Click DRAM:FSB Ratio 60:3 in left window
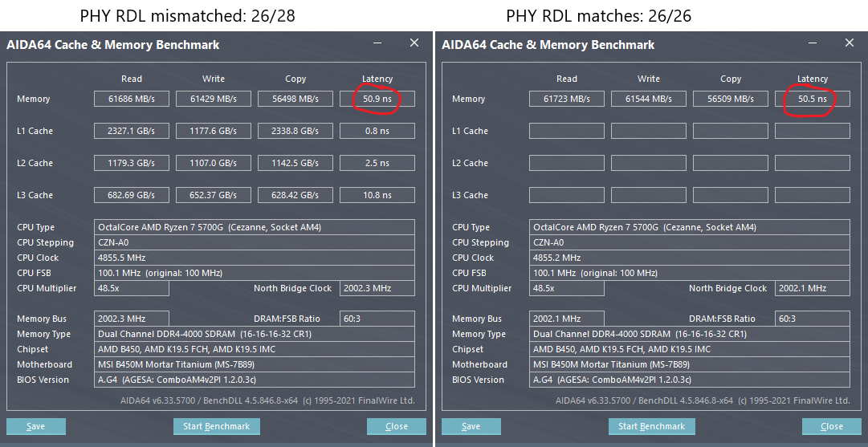Viewport: 868px width, 447px height. (377, 319)
